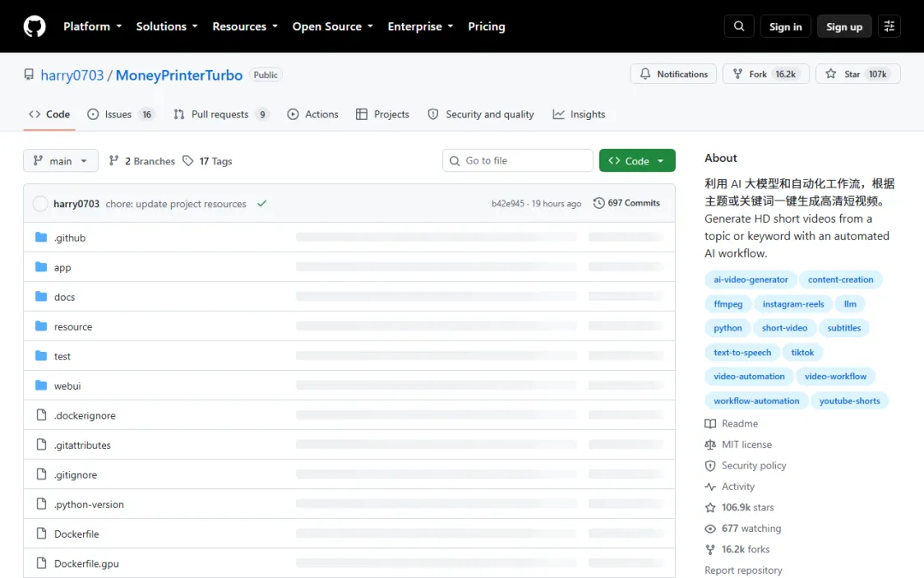Open the Projects tab
This screenshot has width=924, height=578.
tap(382, 115)
